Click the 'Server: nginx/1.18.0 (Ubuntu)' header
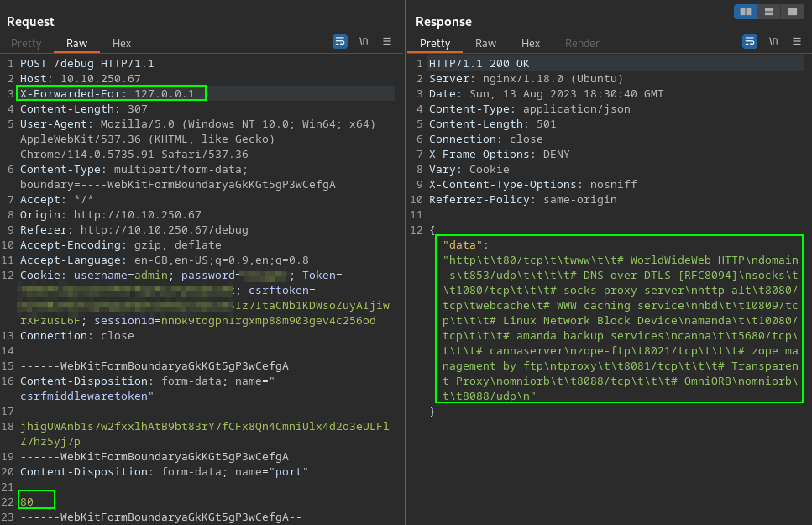The width and height of the screenshot is (812, 525). (x=526, y=79)
